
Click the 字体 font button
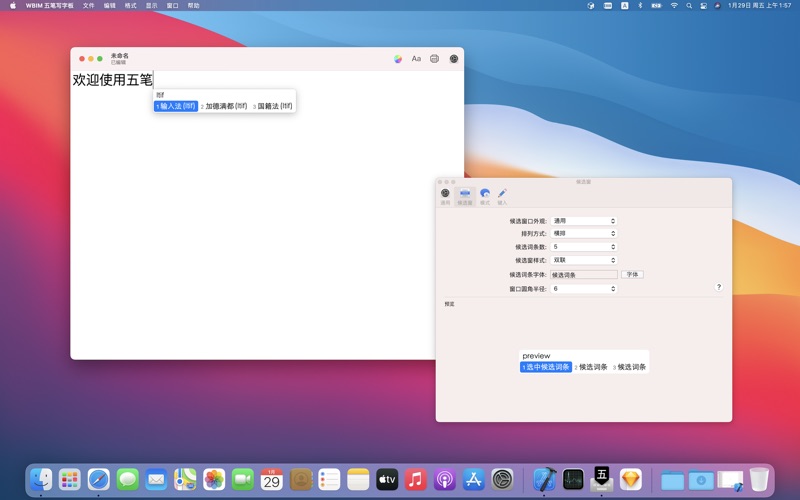coord(632,274)
